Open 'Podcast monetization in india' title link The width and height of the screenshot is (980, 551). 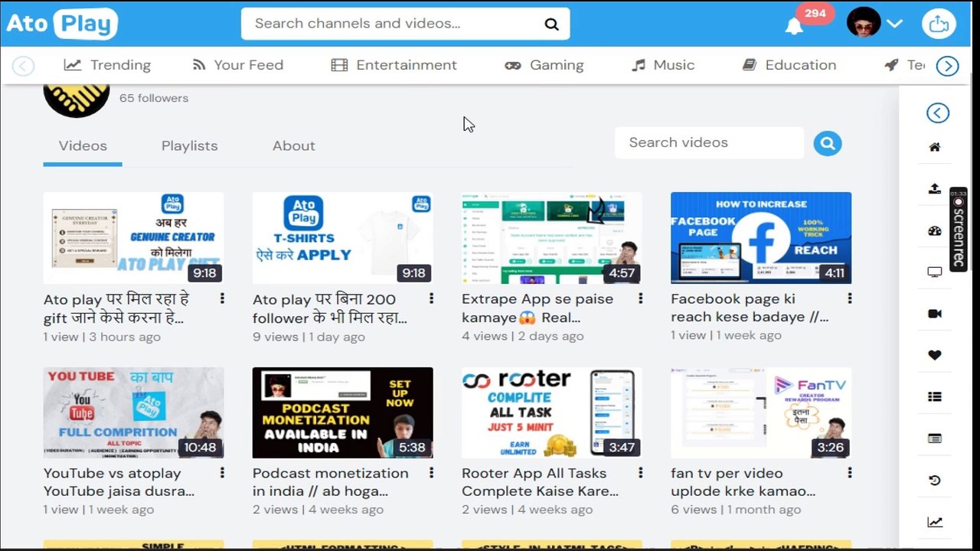coord(331,482)
